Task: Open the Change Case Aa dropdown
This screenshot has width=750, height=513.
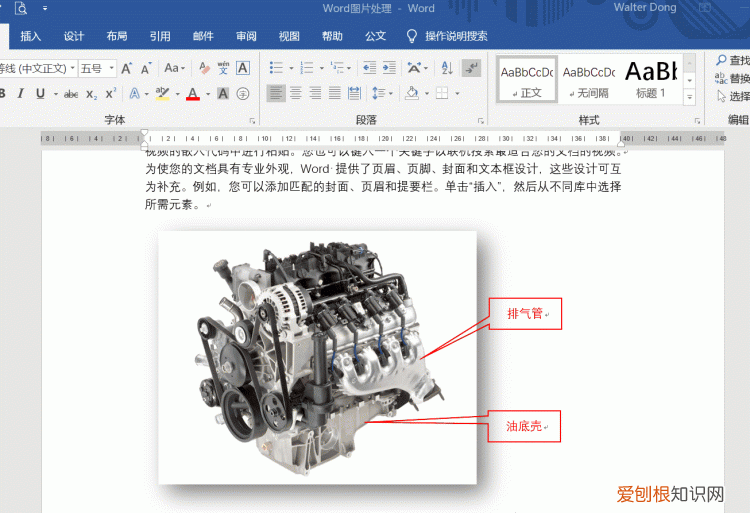Action: coord(175,68)
